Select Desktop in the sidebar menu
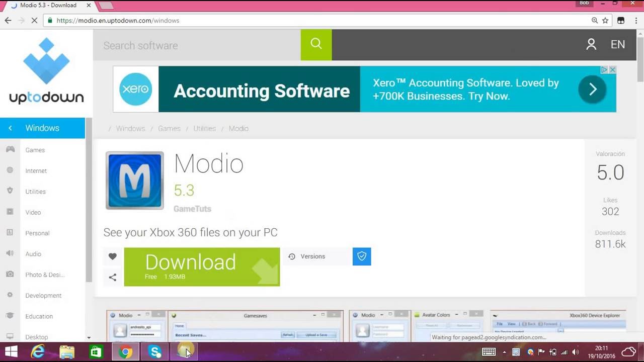 [x=37, y=337]
